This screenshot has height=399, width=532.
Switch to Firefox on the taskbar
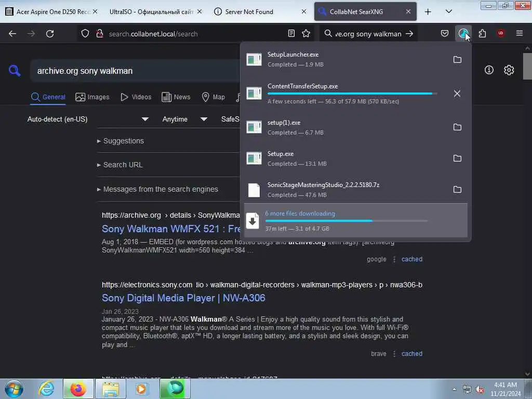(x=78, y=389)
